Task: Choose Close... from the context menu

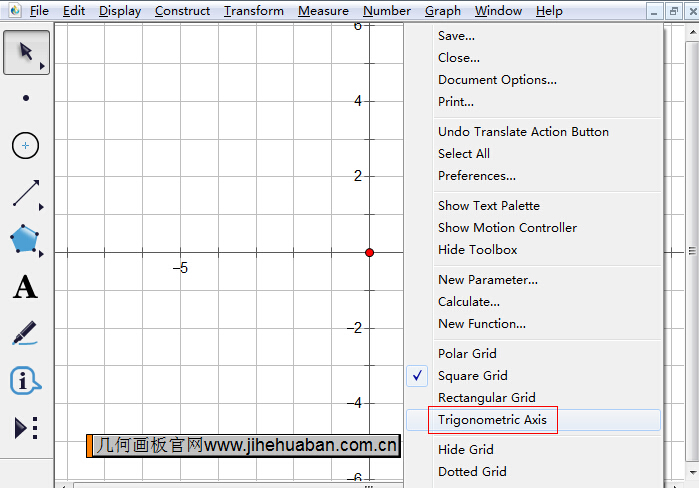Action: (x=533, y=57)
